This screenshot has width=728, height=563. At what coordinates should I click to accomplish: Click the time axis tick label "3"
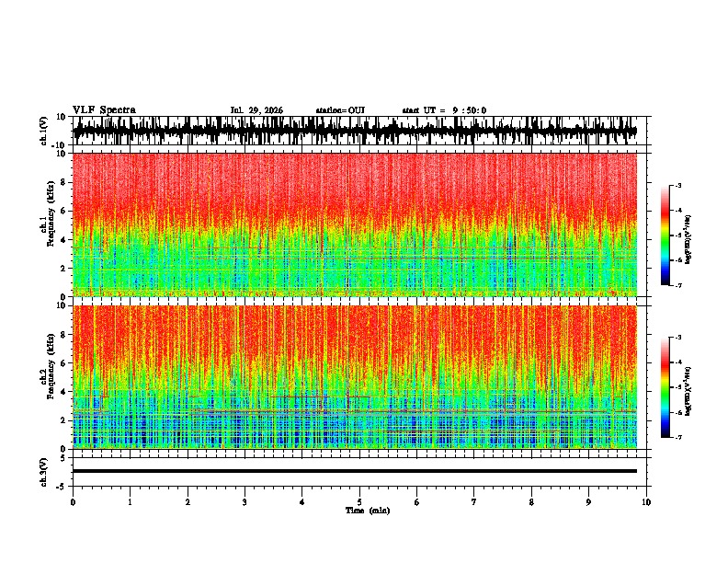click(245, 502)
